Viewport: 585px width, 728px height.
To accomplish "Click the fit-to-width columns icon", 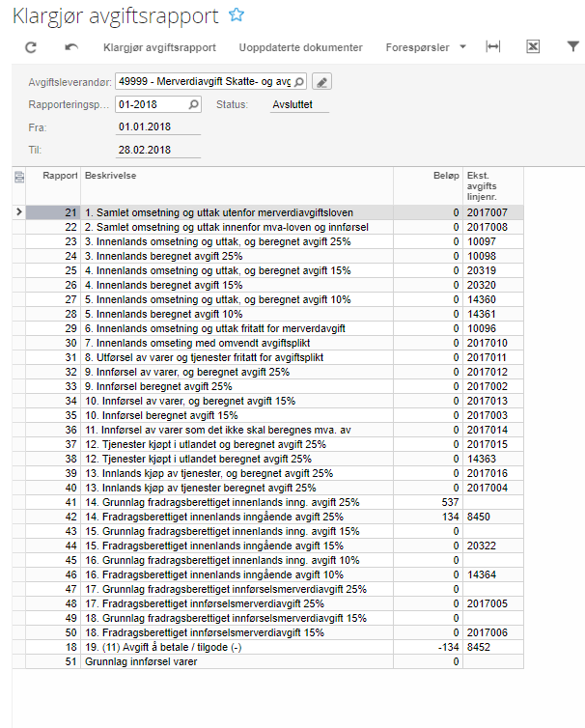I will tap(493, 46).
